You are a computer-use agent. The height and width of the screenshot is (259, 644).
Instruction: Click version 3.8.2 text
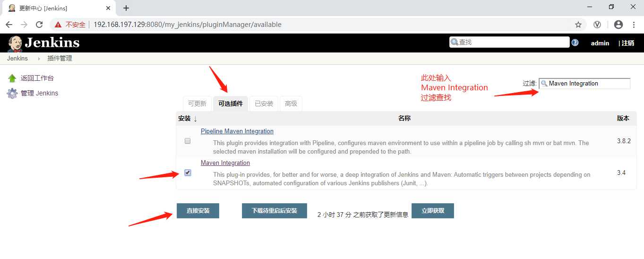click(624, 141)
